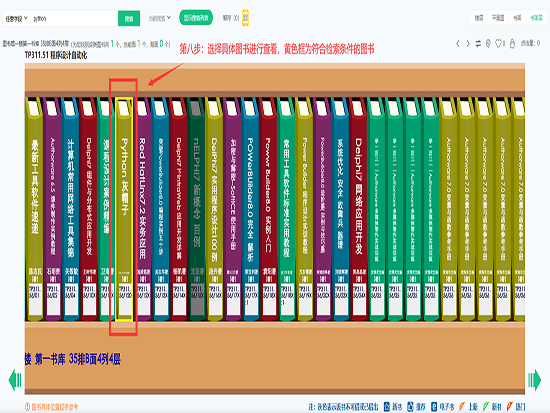Screen dimensions: 550x413
Task: Open the gray DELPHI7 新概念 百例 book
Action: point(196,209)
